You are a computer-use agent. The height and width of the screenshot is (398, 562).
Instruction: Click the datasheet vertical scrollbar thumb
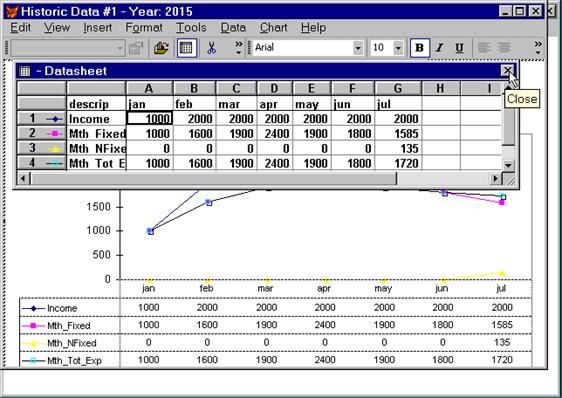coord(508,119)
